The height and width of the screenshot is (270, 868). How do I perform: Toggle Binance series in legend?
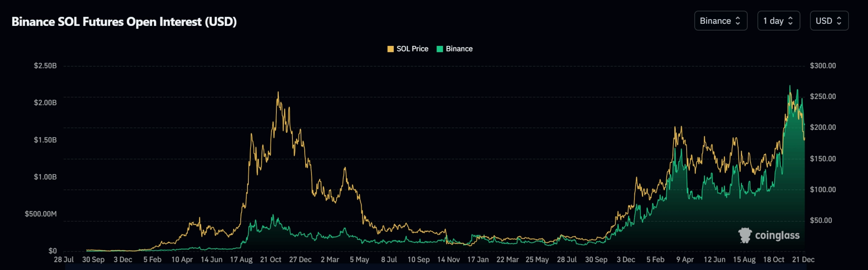point(454,49)
